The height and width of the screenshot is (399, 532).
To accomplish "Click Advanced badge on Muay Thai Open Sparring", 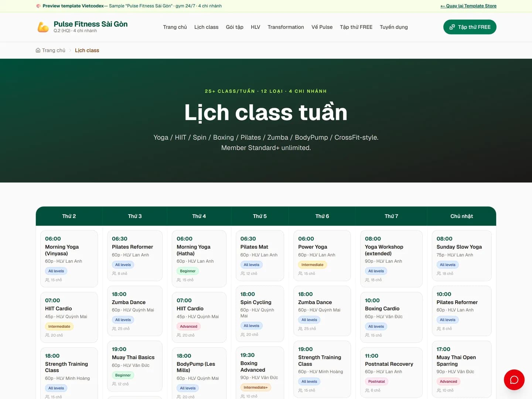I will pos(449,382).
